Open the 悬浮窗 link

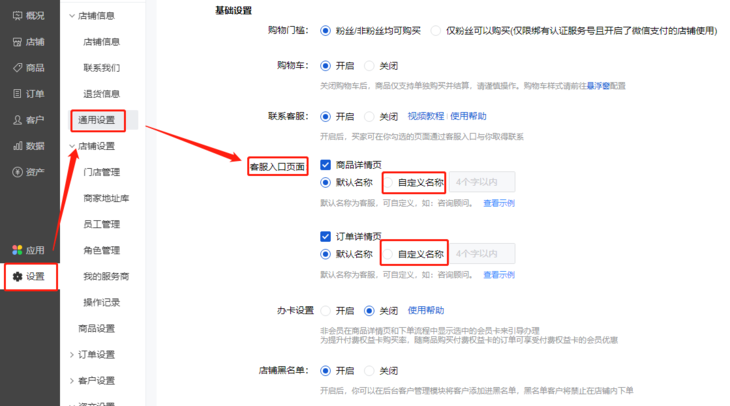pyautogui.click(x=598, y=86)
